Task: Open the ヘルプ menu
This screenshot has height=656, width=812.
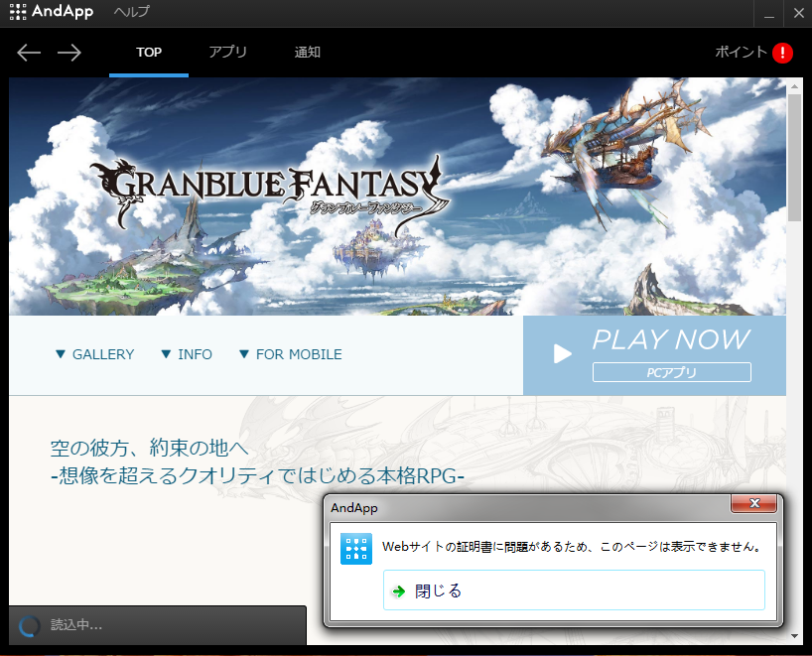Action: coord(130,13)
